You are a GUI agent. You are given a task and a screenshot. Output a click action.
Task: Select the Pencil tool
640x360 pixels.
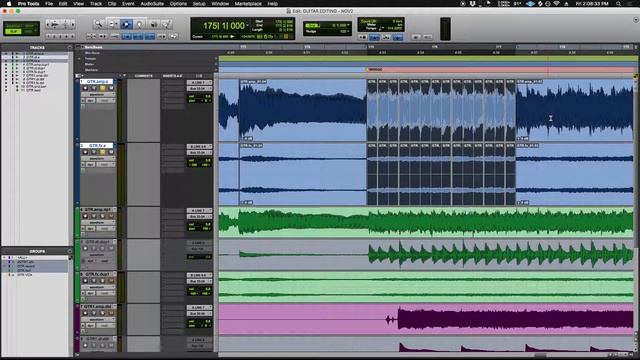pos(167,24)
